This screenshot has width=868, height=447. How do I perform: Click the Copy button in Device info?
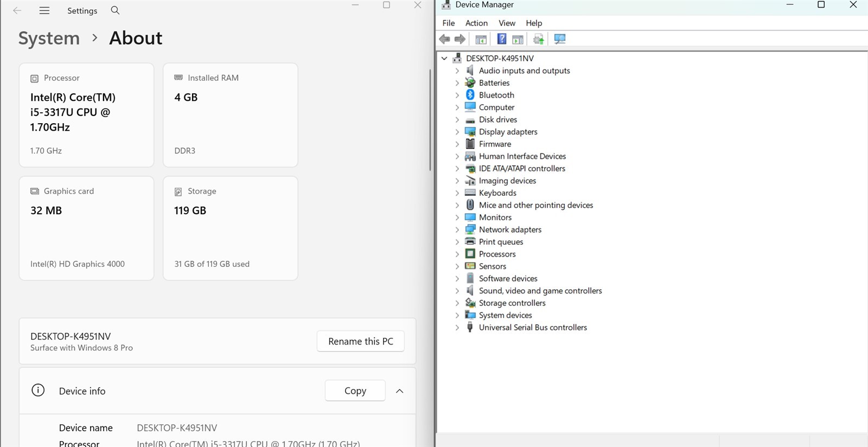[x=355, y=391]
